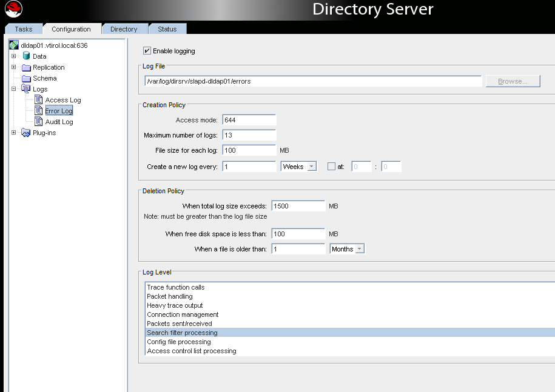Switch to the Tasks tab
Screen dimensions: 555x392
pyautogui.click(x=24, y=29)
